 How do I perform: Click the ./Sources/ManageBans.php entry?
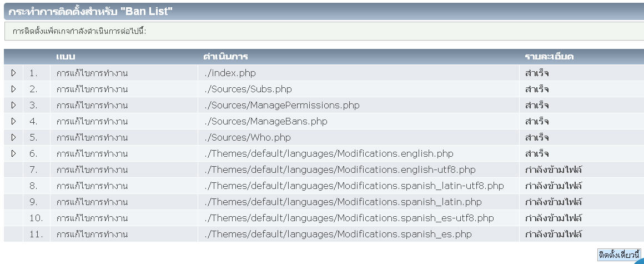(265, 121)
